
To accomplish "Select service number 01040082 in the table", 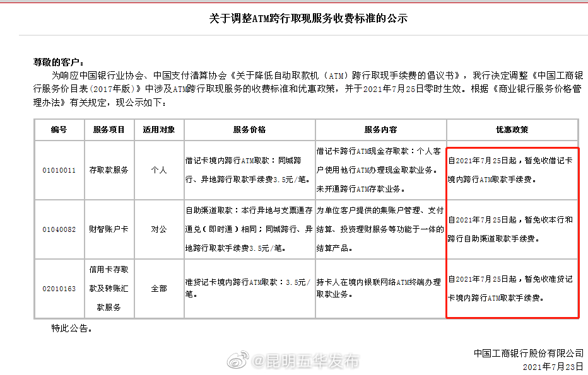I will [59, 229].
